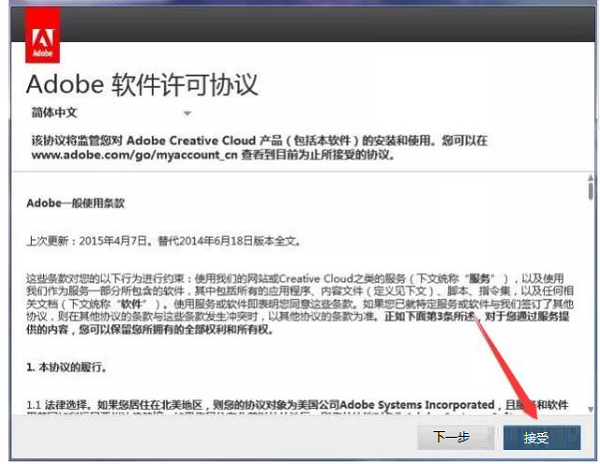Image resolution: width=600 pixels, height=464 pixels.
Task: Click the paragraph starting 1.1 法律选择
Action: [x=297, y=408]
